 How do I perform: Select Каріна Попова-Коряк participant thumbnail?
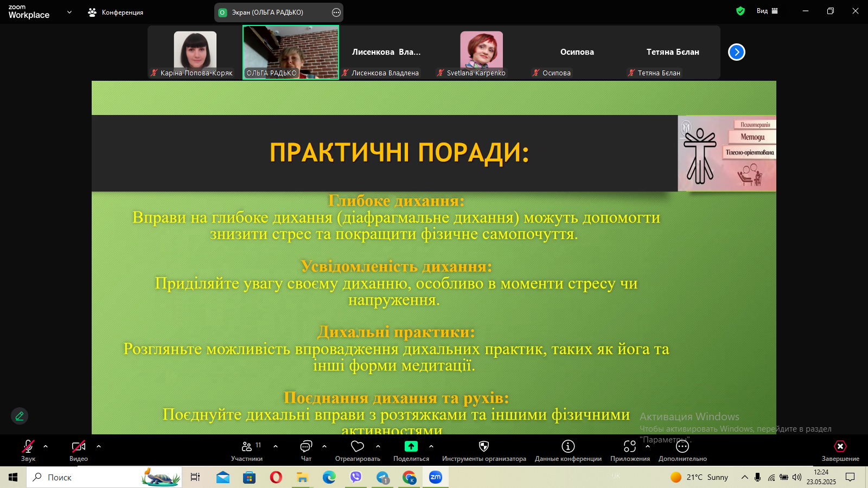pos(195,52)
